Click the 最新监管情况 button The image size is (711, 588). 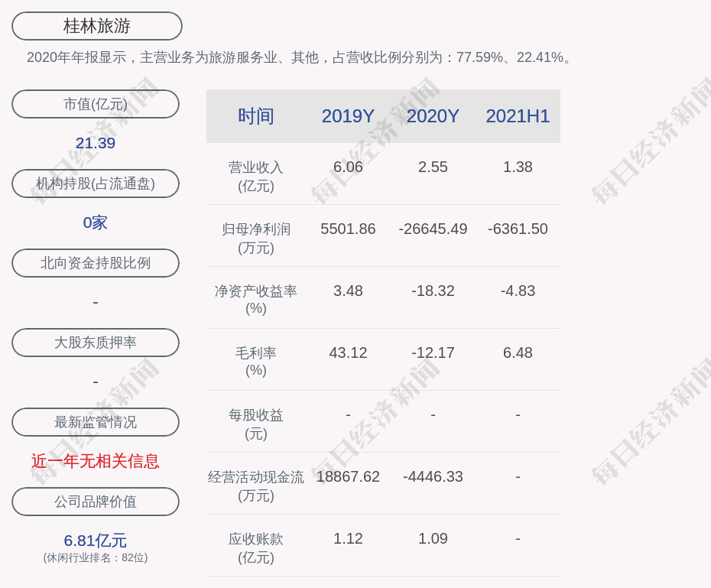click(96, 422)
